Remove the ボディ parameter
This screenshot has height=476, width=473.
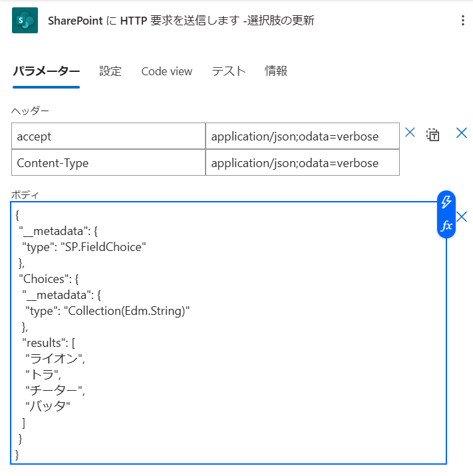click(x=462, y=217)
